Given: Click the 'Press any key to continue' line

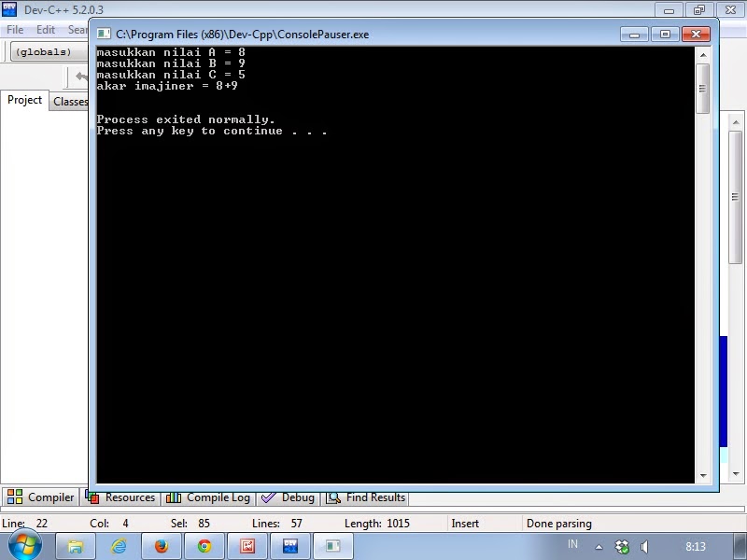Looking at the screenshot, I should (x=212, y=131).
